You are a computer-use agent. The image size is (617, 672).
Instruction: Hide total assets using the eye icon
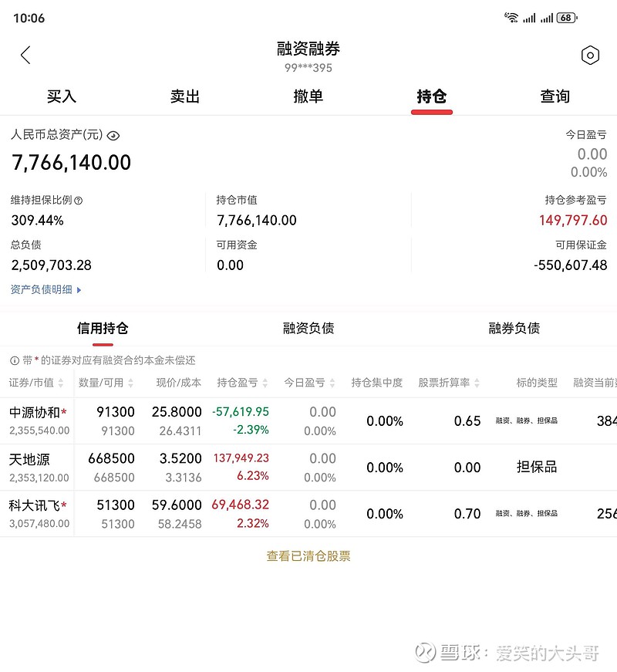(113, 135)
